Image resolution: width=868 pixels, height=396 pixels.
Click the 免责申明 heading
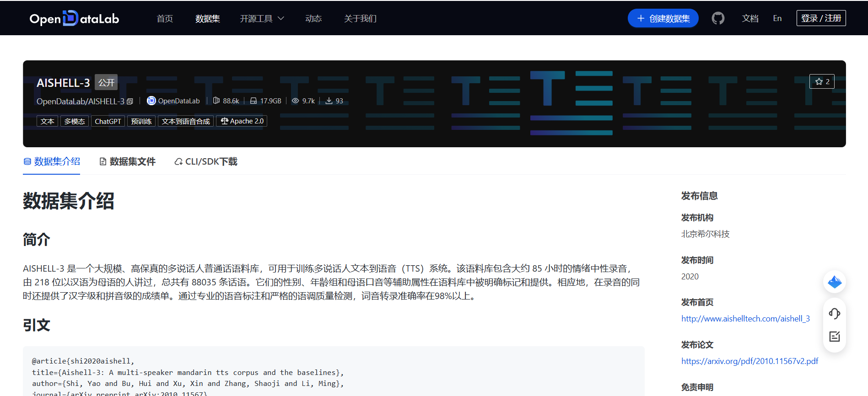click(697, 387)
